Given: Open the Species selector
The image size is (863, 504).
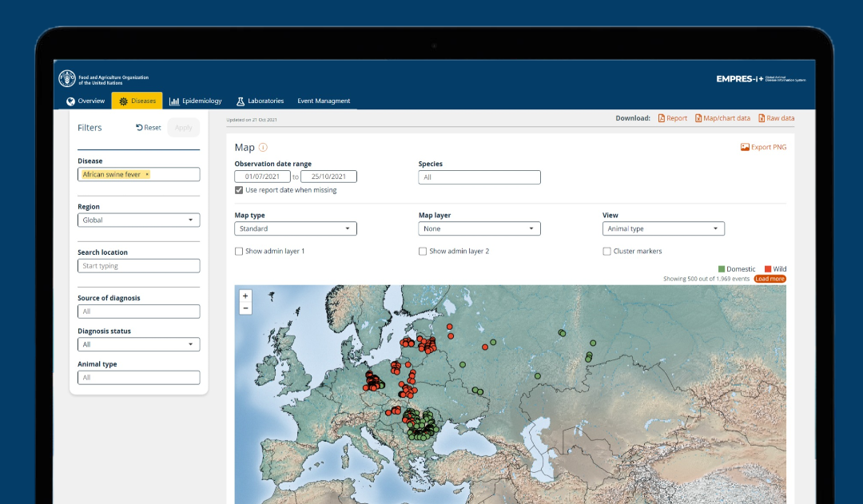Looking at the screenshot, I should (x=479, y=177).
